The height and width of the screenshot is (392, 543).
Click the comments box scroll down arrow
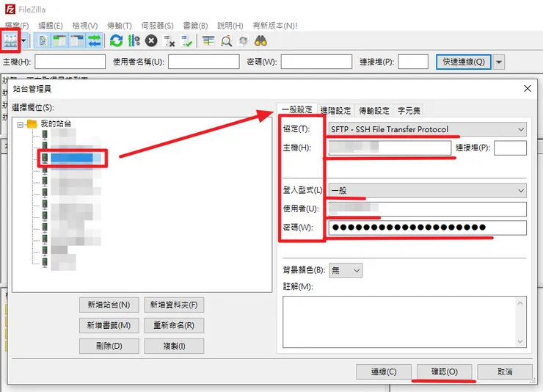(520, 341)
